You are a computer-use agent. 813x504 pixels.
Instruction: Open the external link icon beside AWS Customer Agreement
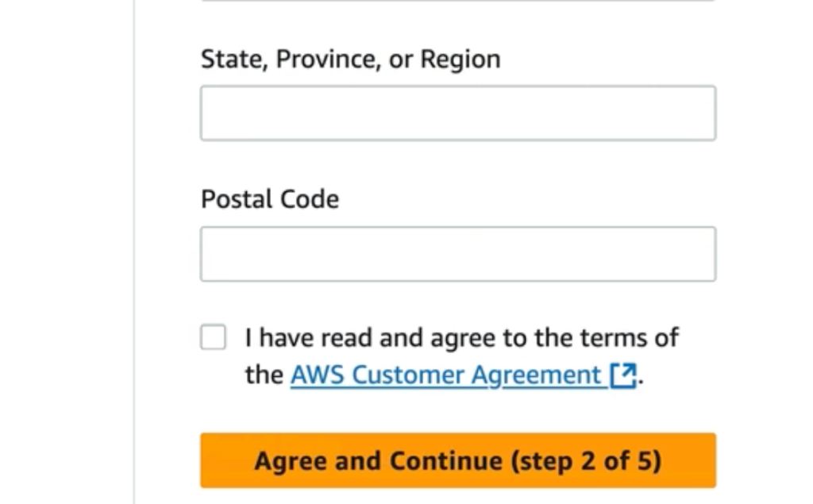pyautogui.click(x=623, y=375)
